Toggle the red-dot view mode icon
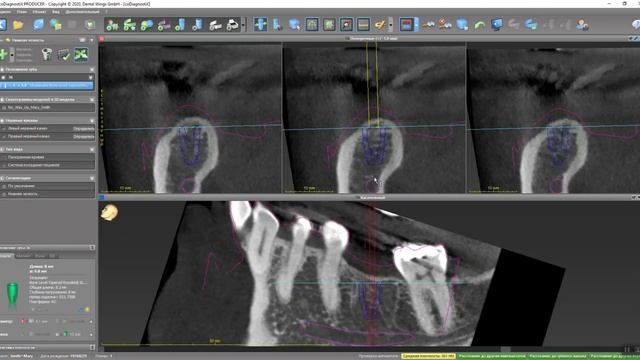The width and height of the screenshot is (640, 360). 346,24
